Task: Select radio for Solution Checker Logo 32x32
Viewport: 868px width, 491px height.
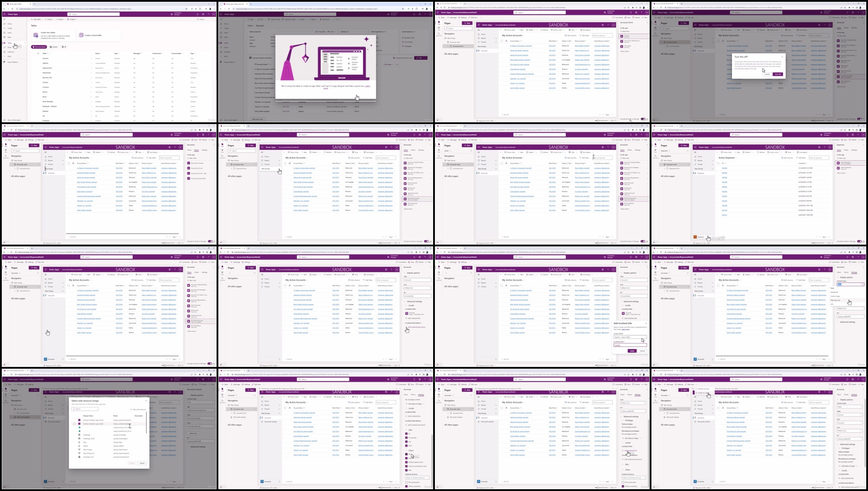Action: click(74, 424)
